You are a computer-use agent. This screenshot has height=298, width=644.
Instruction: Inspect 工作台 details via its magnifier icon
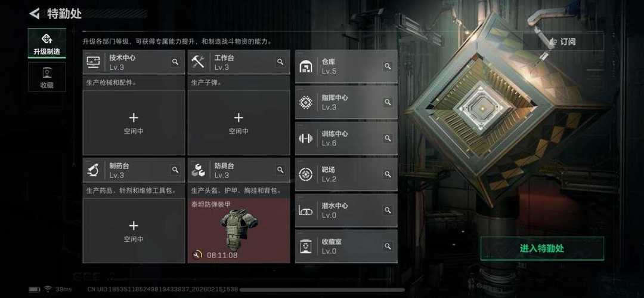[x=280, y=62]
